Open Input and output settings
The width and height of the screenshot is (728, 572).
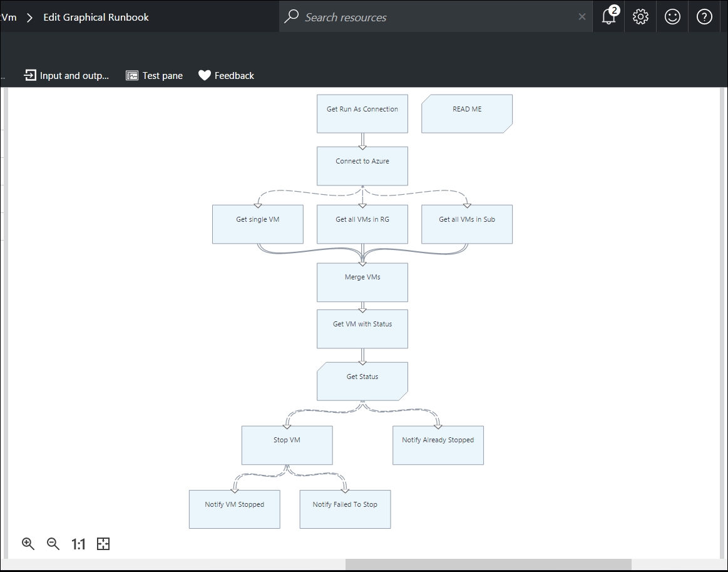pos(66,75)
